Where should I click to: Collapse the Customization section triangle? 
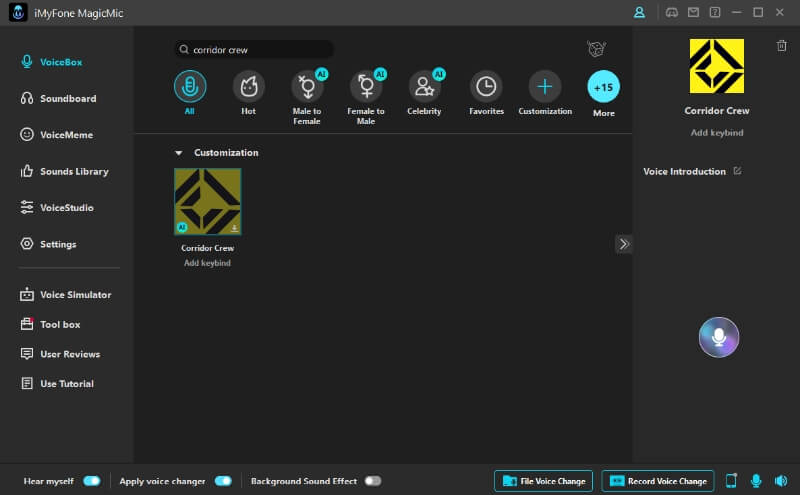(x=179, y=153)
